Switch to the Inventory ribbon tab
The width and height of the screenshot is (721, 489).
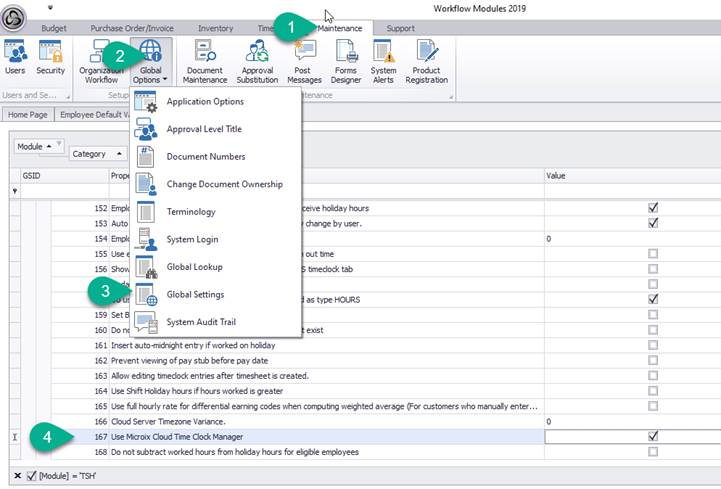pos(216,28)
